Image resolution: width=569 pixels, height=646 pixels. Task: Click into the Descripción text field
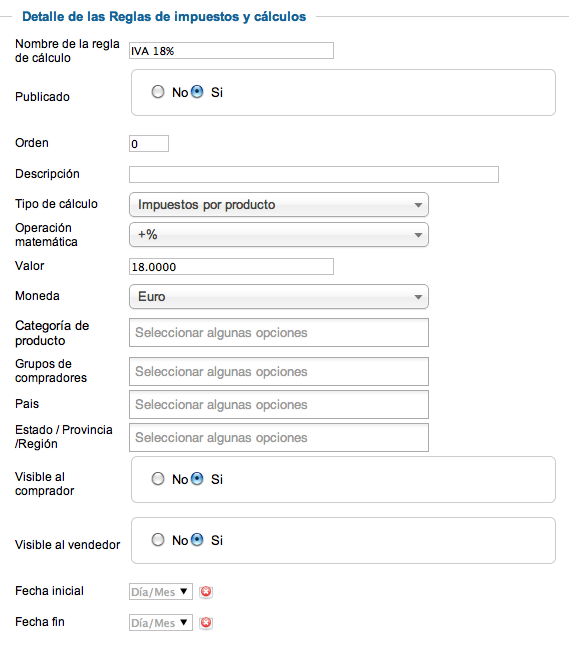click(314, 175)
